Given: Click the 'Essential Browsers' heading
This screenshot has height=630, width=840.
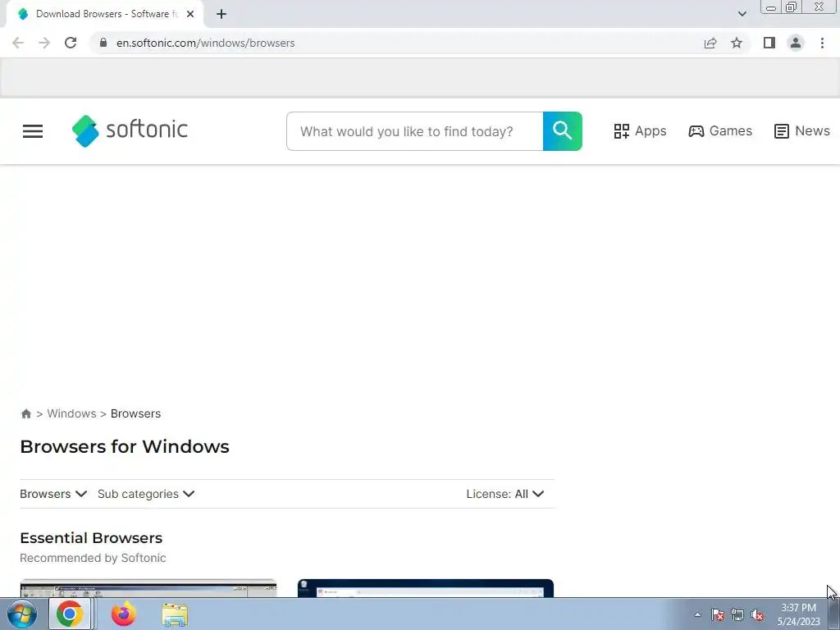Looking at the screenshot, I should (x=91, y=538).
